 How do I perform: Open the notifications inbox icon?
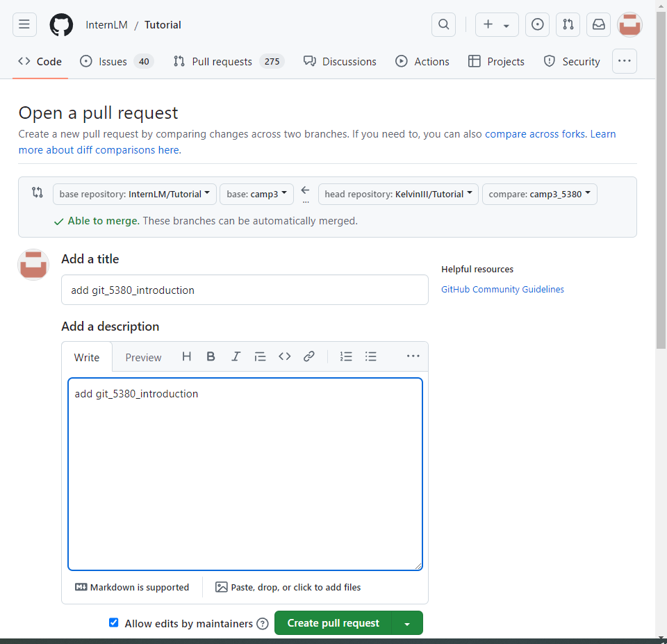pyautogui.click(x=598, y=25)
